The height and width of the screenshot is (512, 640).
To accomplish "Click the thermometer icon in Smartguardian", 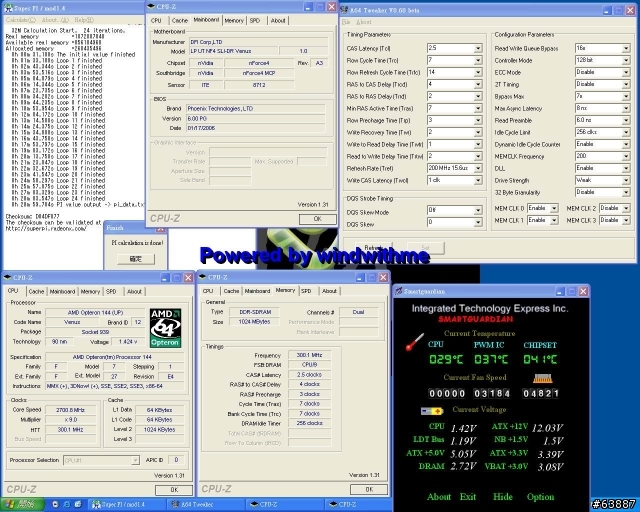I will (x=415, y=342).
